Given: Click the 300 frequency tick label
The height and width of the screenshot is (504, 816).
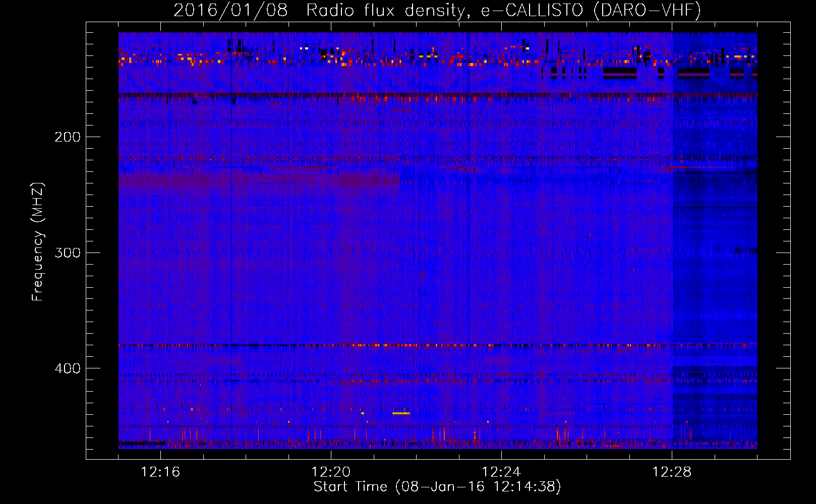Looking at the screenshot, I should click(68, 253).
